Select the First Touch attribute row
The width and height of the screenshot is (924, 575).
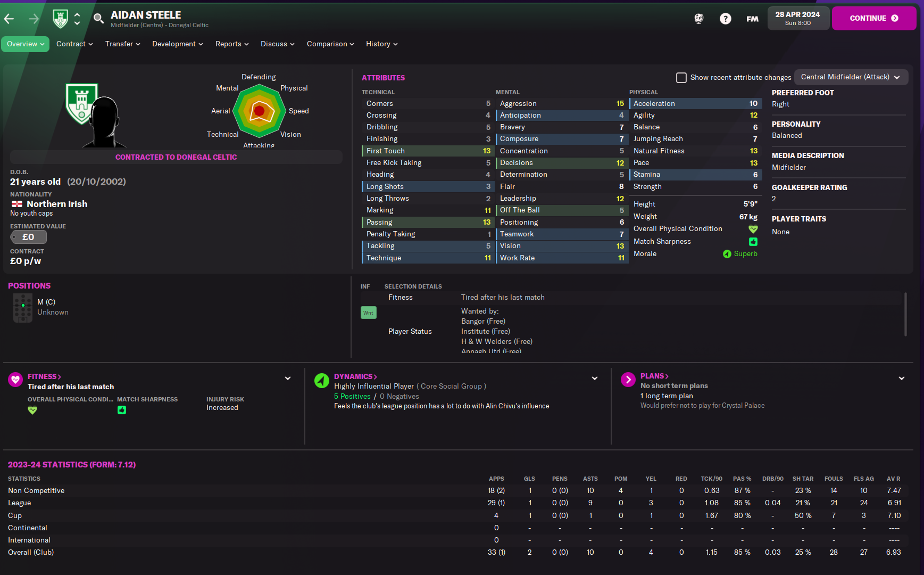click(x=427, y=151)
